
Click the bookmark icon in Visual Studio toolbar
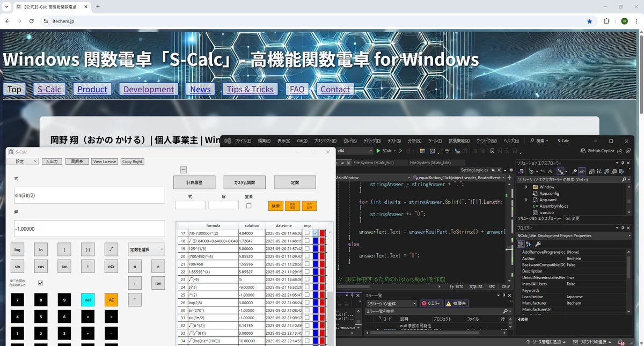[x=491, y=151]
